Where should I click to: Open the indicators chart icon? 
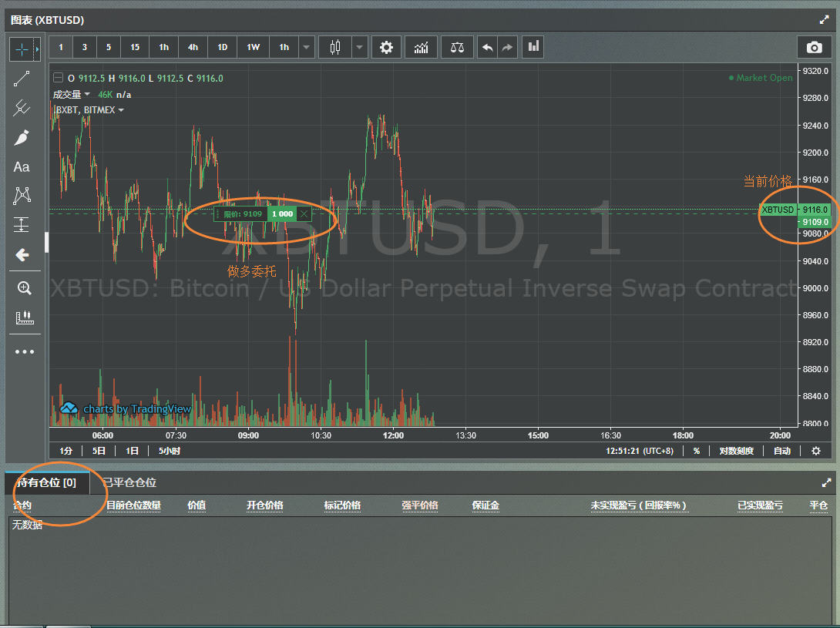(421, 47)
